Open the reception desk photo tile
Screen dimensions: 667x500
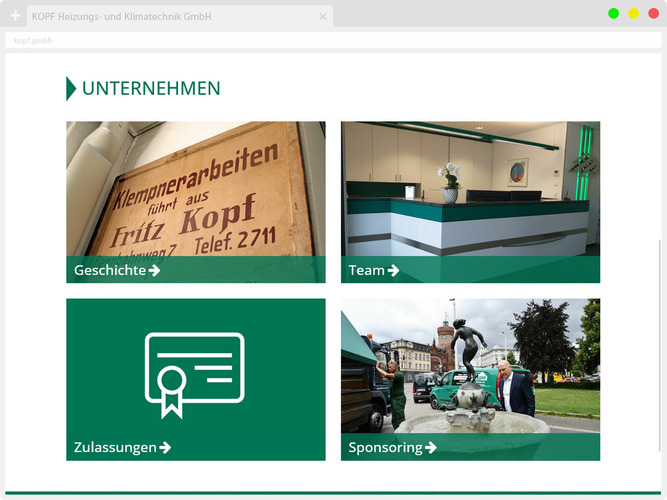[470, 188]
